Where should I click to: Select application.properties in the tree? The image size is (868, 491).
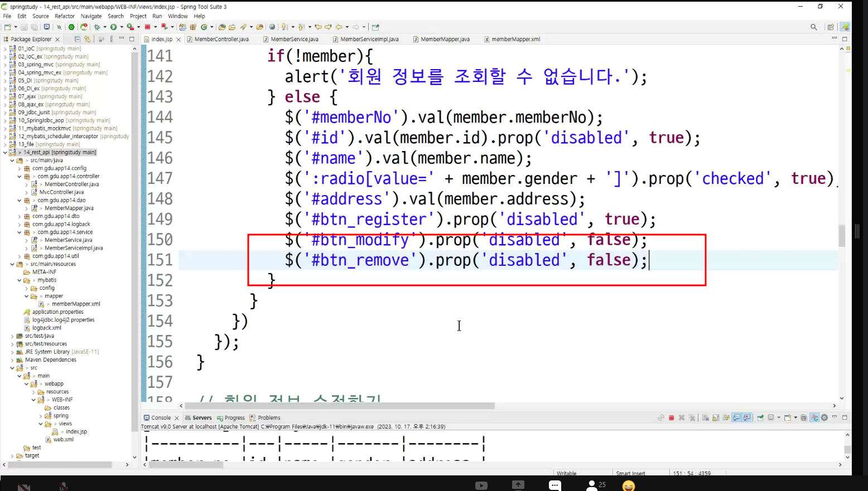(57, 312)
